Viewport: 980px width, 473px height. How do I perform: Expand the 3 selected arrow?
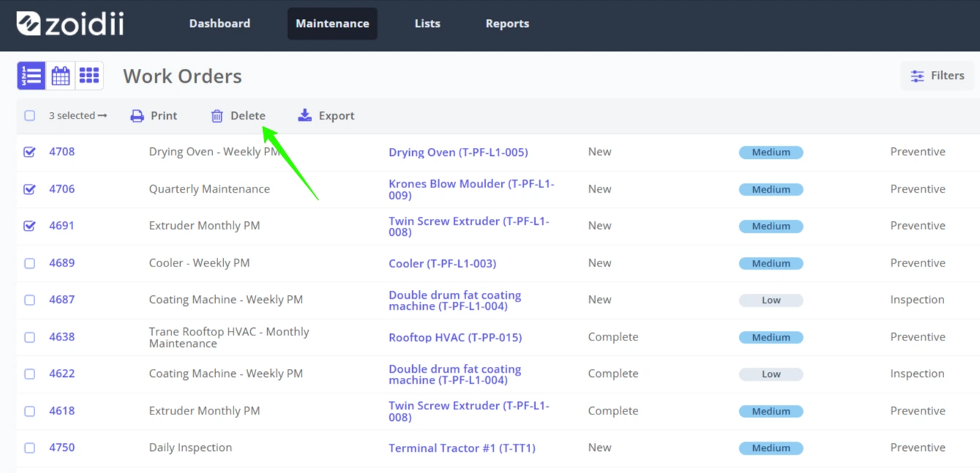pyautogui.click(x=102, y=116)
